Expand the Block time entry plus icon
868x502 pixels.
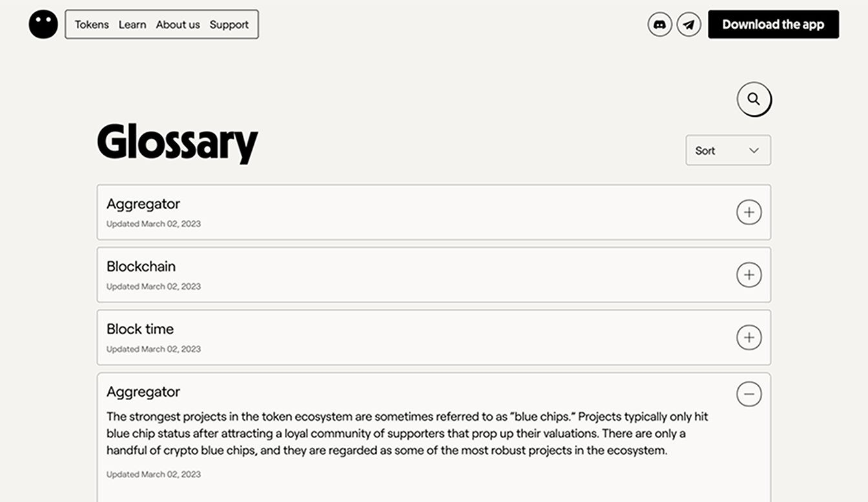point(749,337)
